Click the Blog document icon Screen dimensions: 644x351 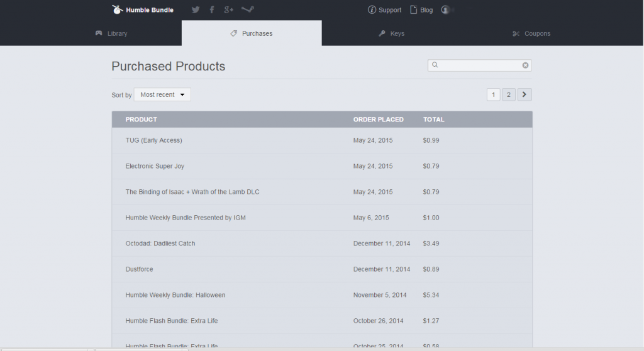(414, 9)
